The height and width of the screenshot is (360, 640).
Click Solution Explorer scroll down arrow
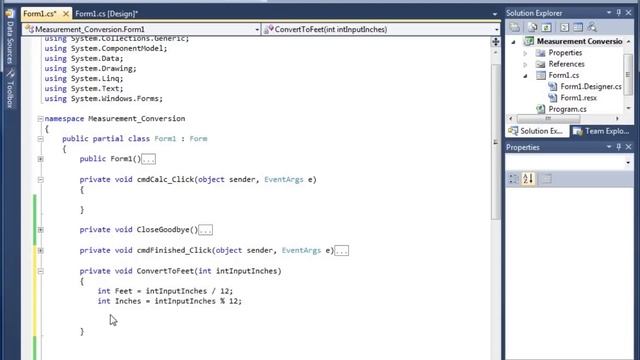629,108
